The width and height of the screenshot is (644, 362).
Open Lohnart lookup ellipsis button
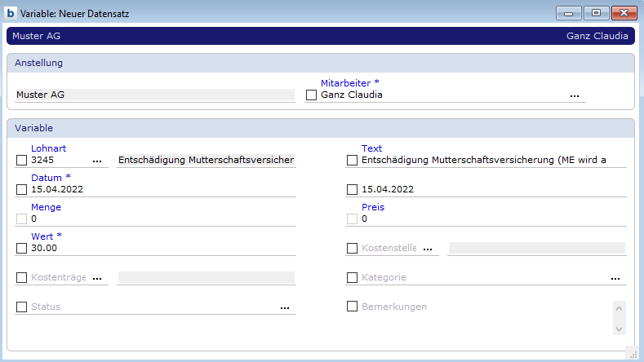tap(98, 161)
